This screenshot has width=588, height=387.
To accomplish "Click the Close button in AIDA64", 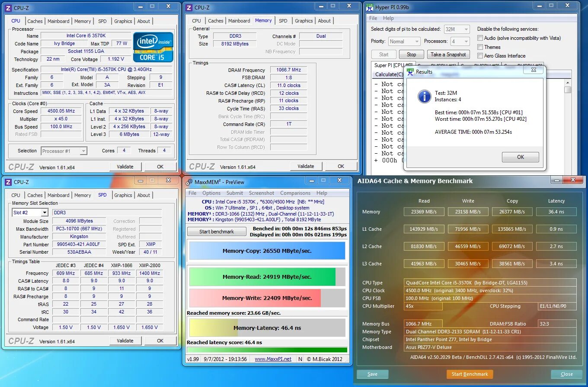I will 566,374.
